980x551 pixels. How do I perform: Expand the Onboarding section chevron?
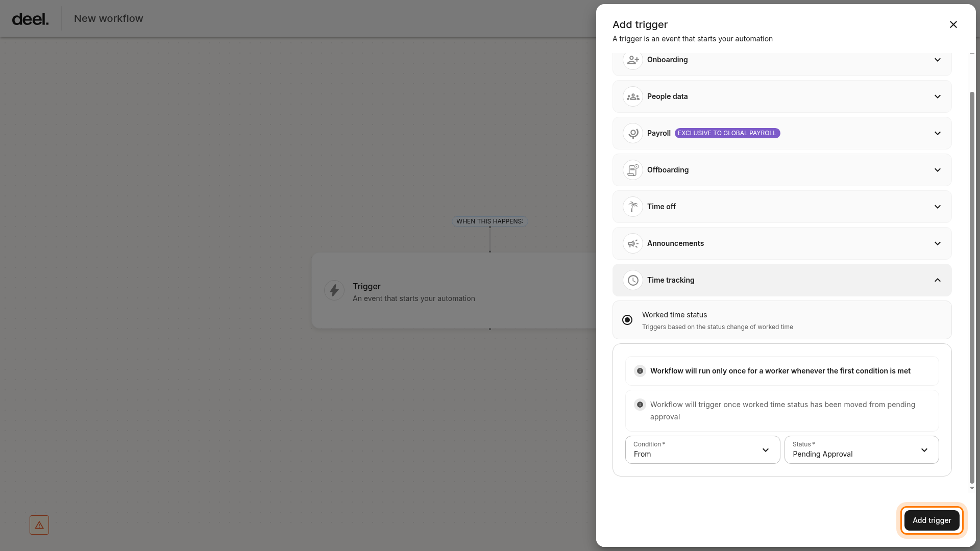[938, 60]
